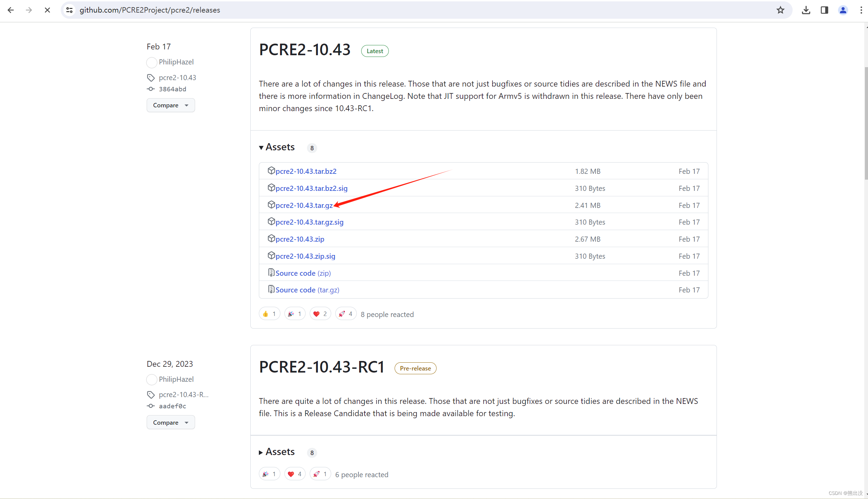This screenshot has height=499, width=868.
Task: Click site information icon in address bar
Action: 70,10
